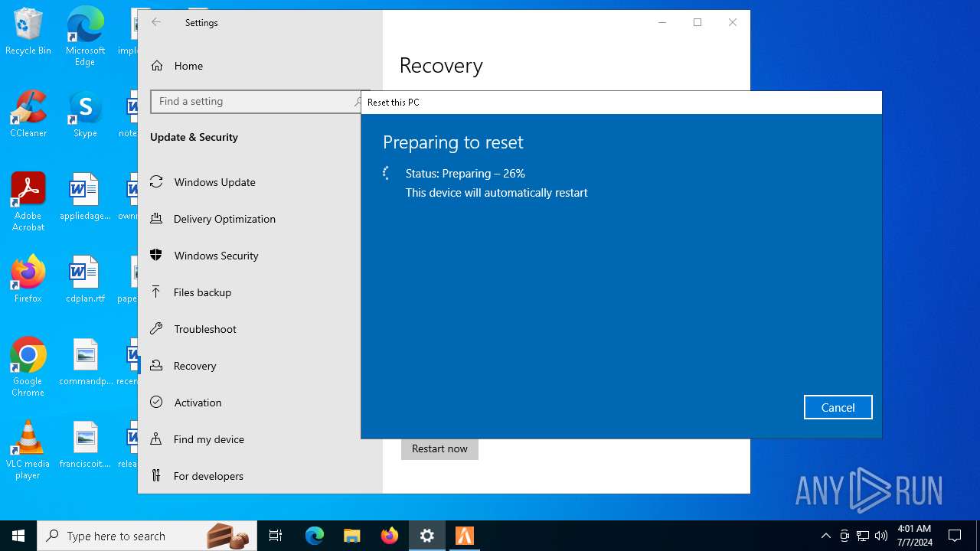Select the Recycle Bin desktop icon
The image size is (980, 551).
coord(28,32)
